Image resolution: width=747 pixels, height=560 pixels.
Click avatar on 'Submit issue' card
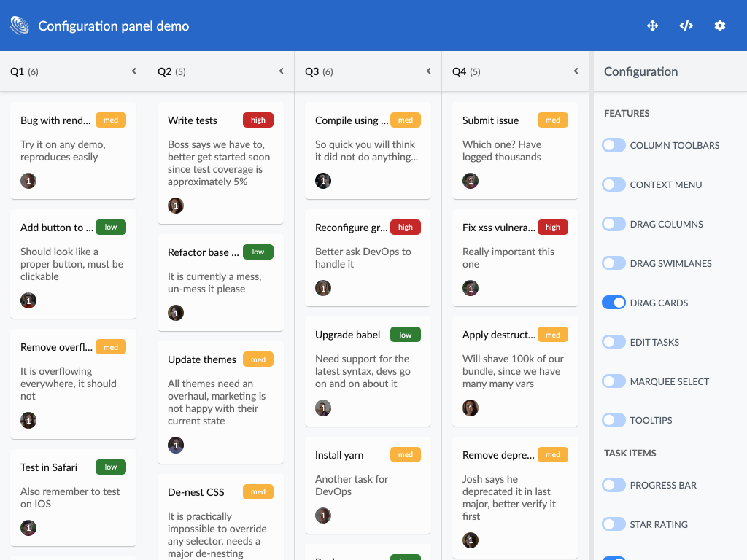pyautogui.click(x=471, y=181)
